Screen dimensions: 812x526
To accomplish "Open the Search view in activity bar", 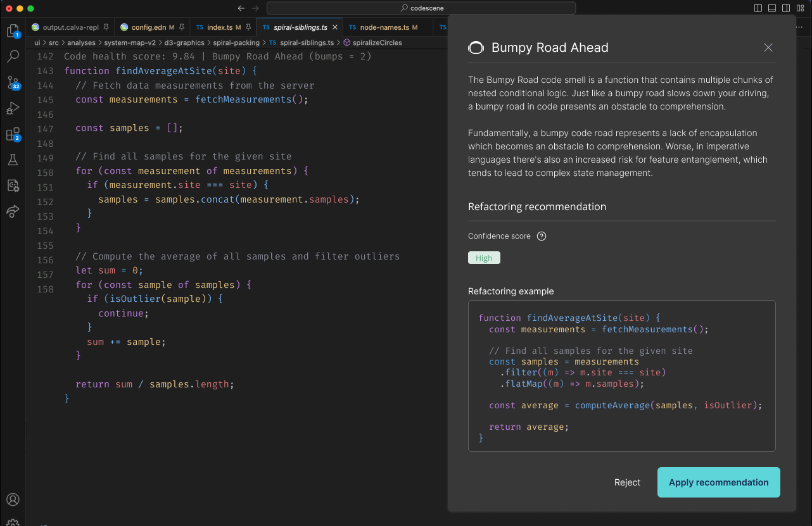I will click(13, 56).
